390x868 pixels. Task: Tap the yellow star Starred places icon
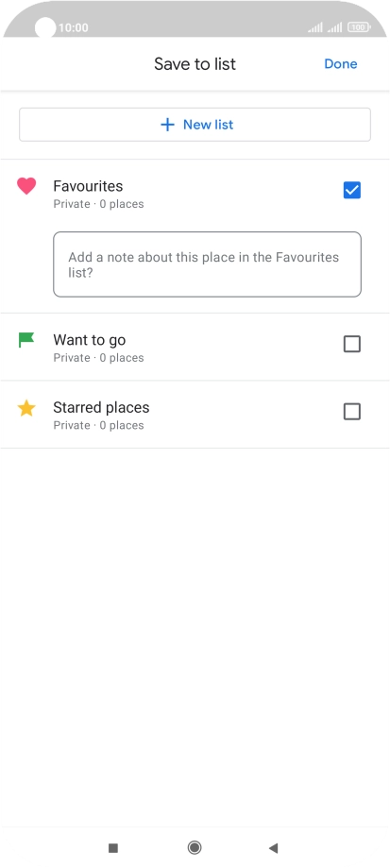[x=26, y=409]
